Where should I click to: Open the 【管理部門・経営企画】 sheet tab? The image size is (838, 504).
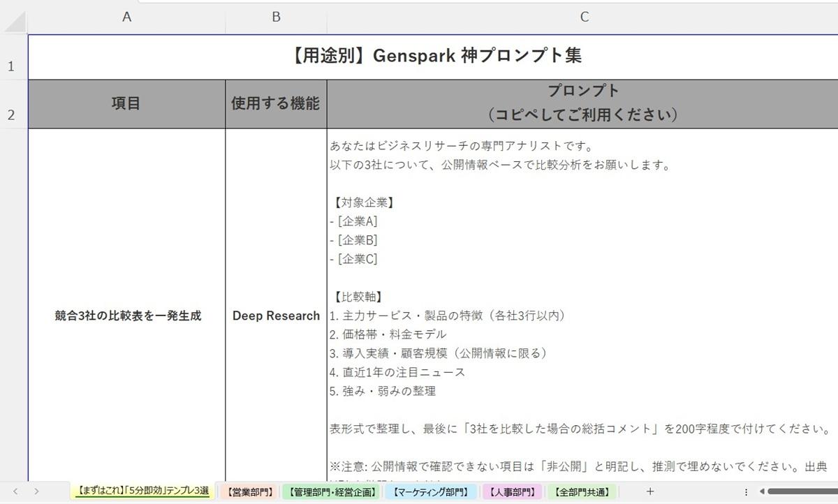click(x=332, y=491)
